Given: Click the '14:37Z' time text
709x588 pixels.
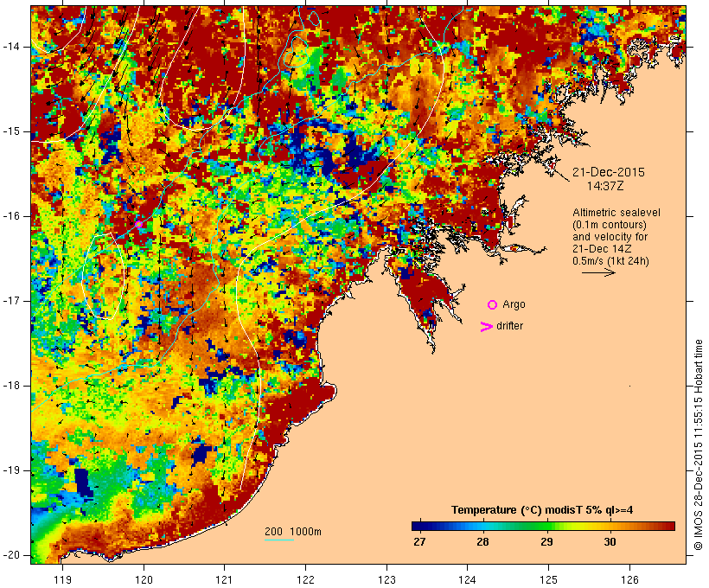Looking at the screenshot, I should click(605, 186).
